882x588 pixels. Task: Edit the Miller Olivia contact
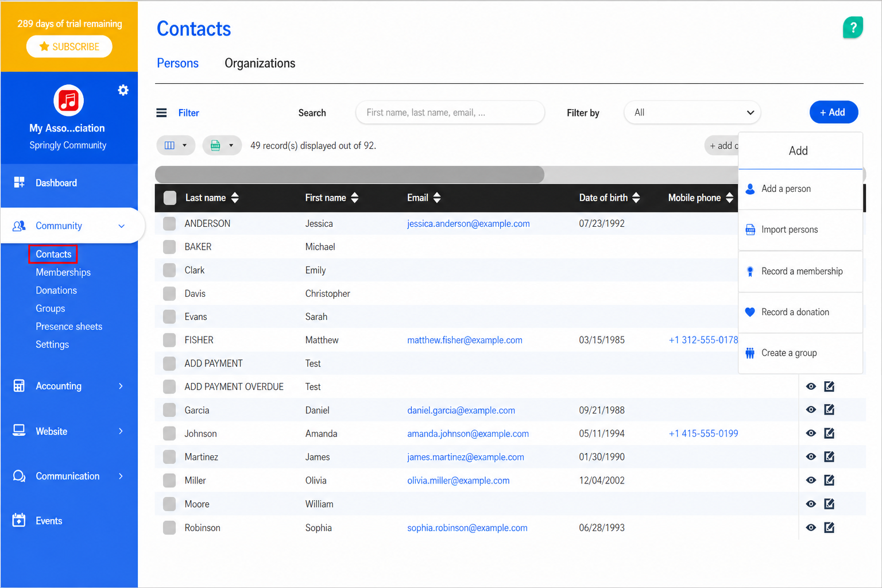[x=829, y=480]
